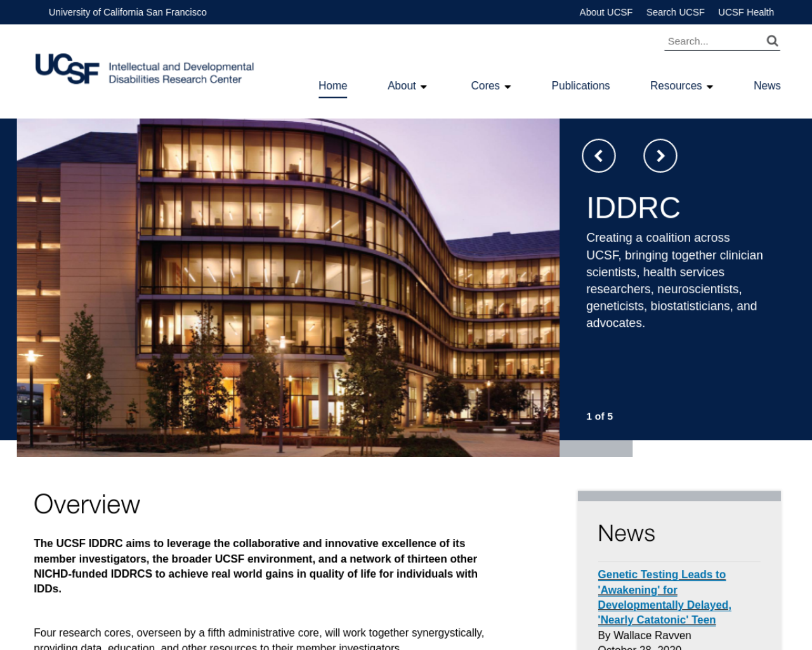Go to previous slide arrow
This screenshot has height=650, width=812.
[599, 156]
